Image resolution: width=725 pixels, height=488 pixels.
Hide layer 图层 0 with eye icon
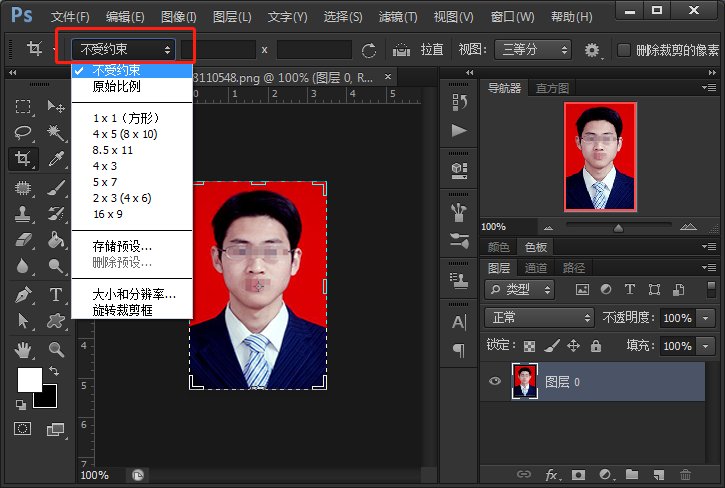[495, 381]
